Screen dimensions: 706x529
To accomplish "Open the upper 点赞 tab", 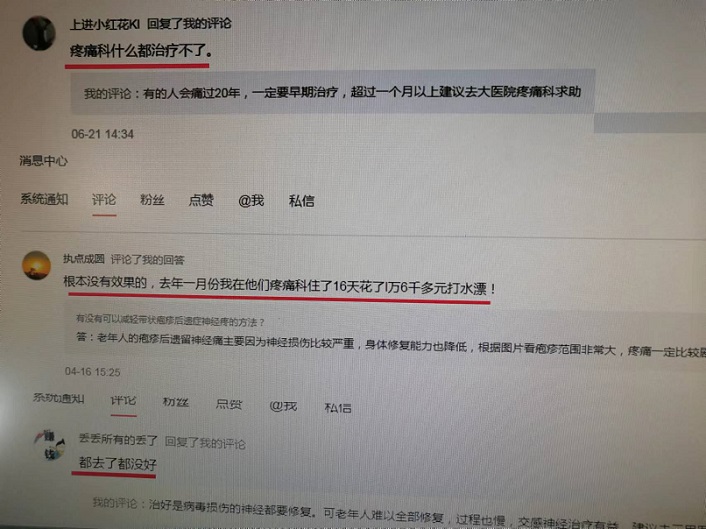I will (x=201, y=200).
